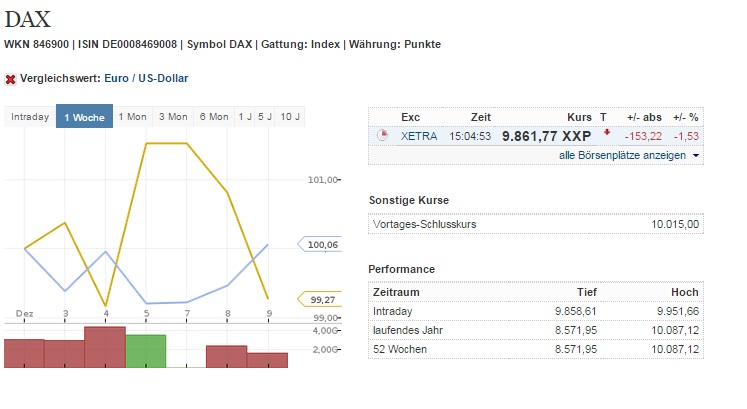This screenshot has width=747, height=409.
Task: Click the chart's Dez date marker
Action: click(25, 313)
